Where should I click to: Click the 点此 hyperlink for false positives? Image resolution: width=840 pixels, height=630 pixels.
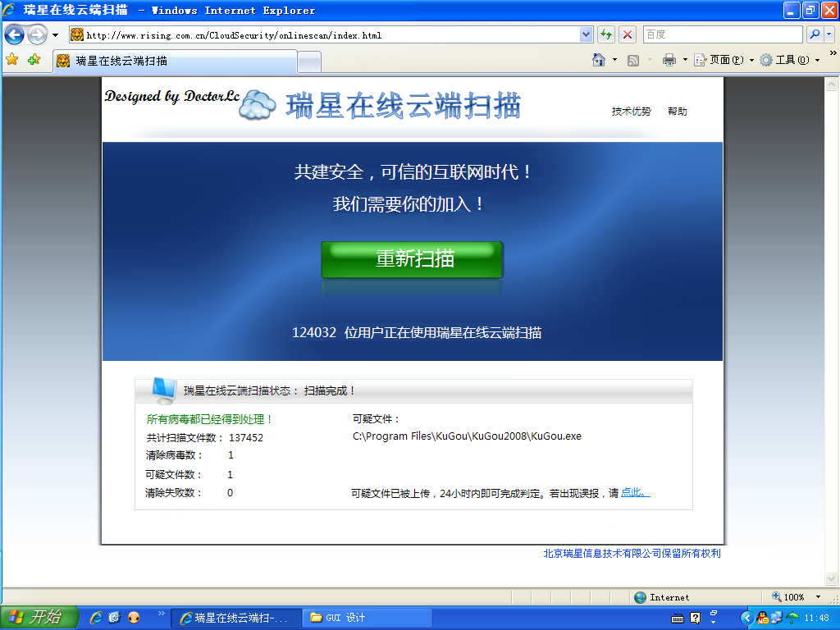point(636,492)
